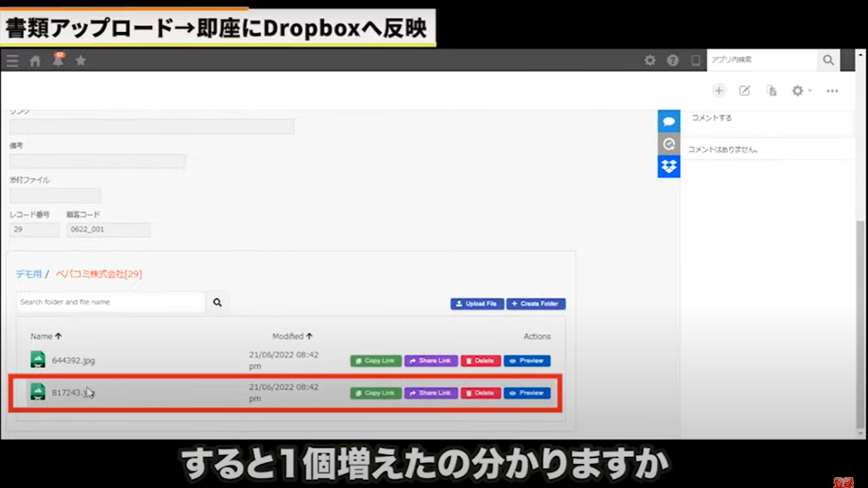The height and width of the screenshot is (488, 868).
Task: Click the Upload File button
Action: [477, 304]
